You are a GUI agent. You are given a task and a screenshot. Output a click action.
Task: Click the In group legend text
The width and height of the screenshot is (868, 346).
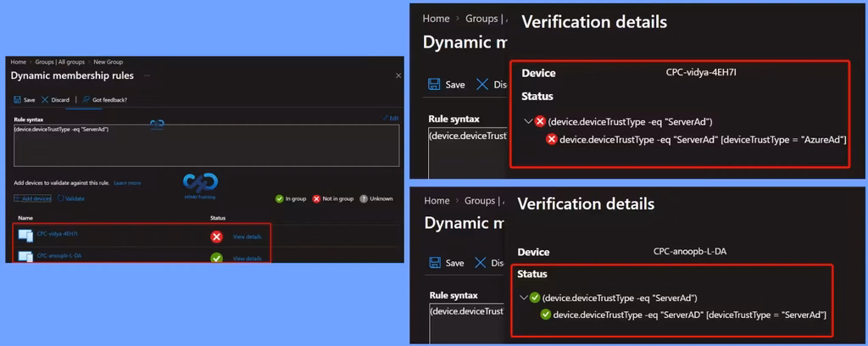(x=296, y=198)
